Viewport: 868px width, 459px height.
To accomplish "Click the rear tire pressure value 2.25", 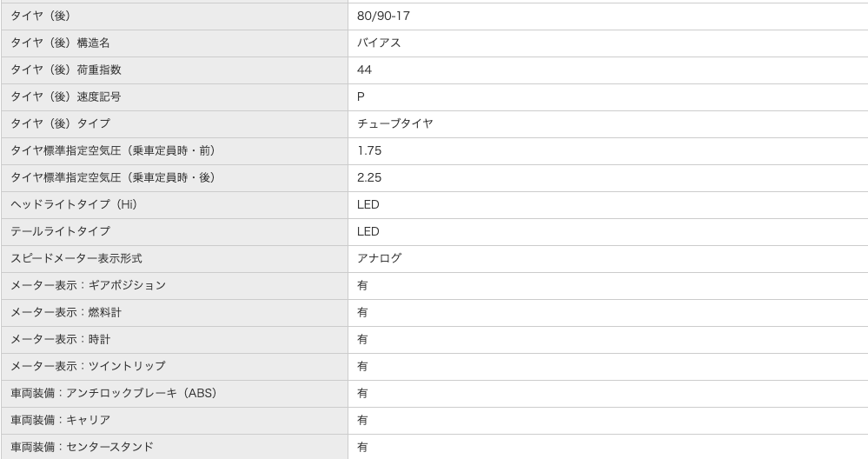I will tap(369, 178).
